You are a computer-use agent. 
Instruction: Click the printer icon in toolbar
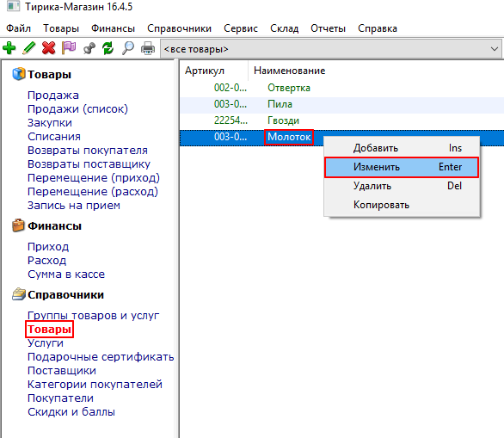click(148, 48)
